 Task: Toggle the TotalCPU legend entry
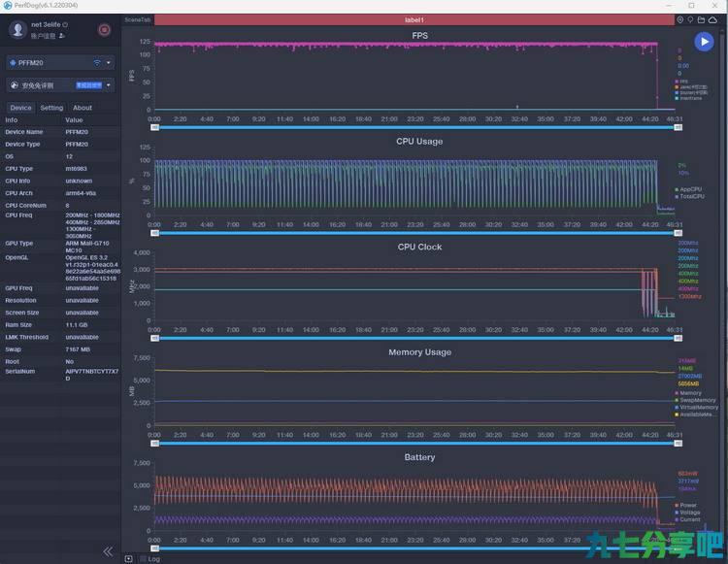click(x=689, y=196)
